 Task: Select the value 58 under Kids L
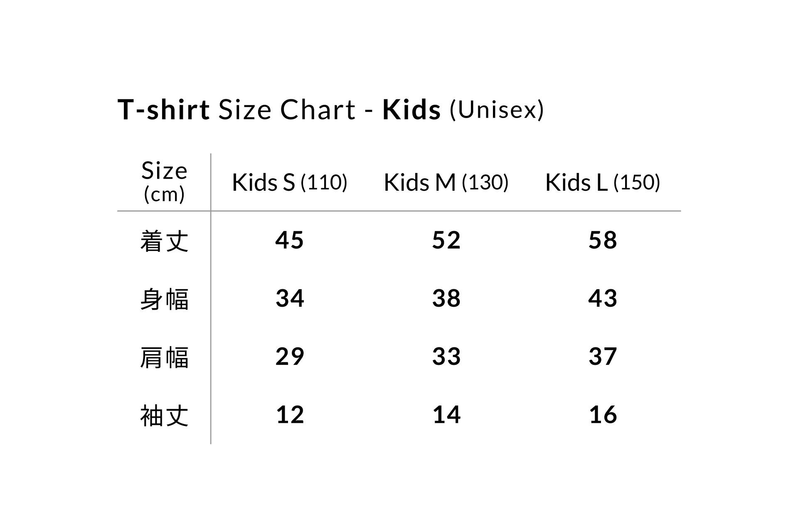603,240
